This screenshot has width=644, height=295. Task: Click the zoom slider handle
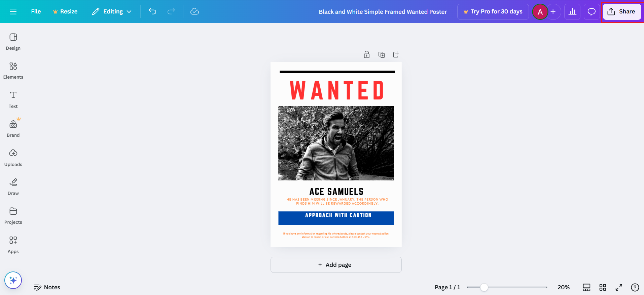tap(484, 287)
